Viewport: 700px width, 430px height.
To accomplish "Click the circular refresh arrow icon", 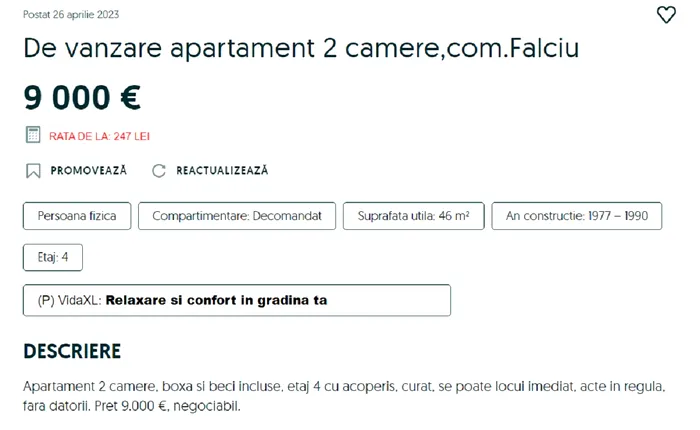I will [159, 171].
